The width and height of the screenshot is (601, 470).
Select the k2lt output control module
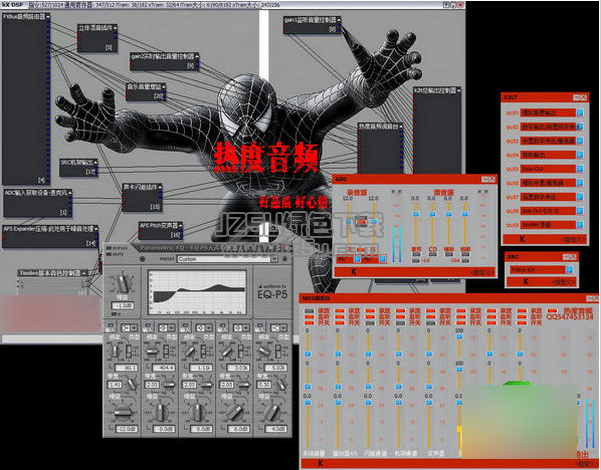tap(437, 130)
